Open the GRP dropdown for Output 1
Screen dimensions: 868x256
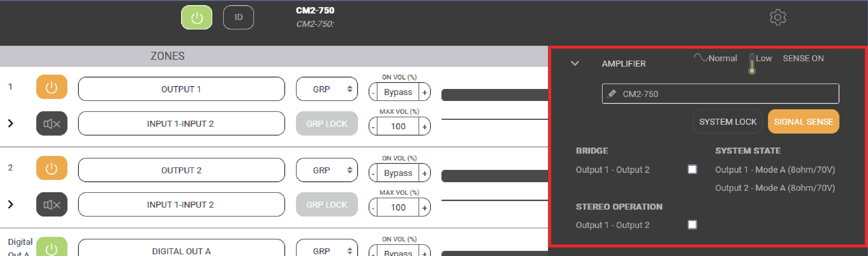pyautogui.click(x=326, y=89)
